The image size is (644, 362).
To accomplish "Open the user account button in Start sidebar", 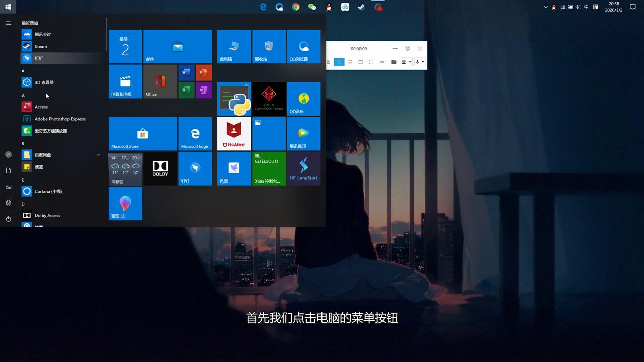I will point(8,155).
